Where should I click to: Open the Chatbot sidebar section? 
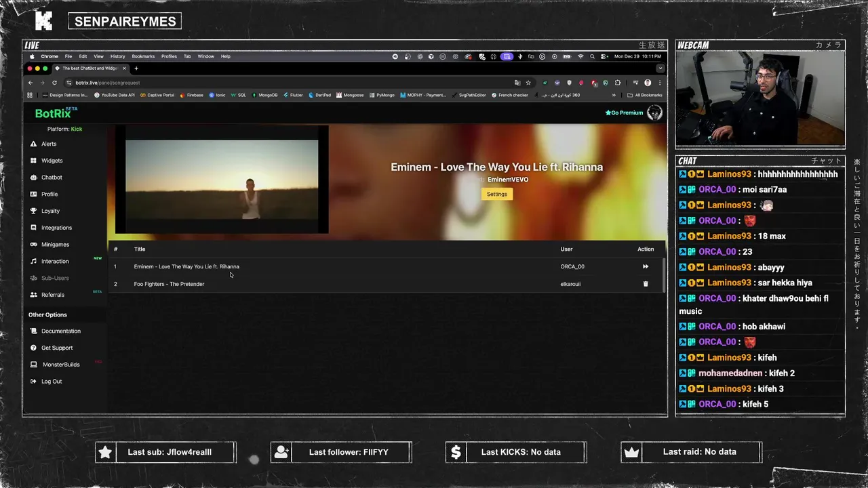tap(52, 178)
